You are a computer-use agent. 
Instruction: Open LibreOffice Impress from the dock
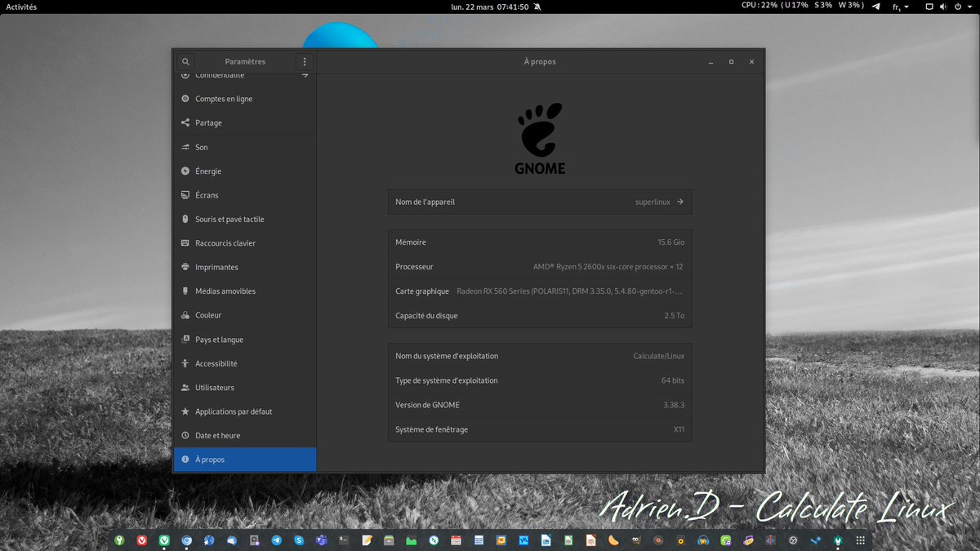(590, 540)
